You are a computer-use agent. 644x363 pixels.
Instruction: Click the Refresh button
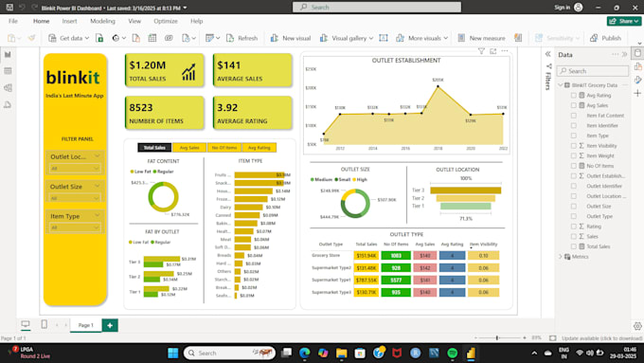[242, 38]
